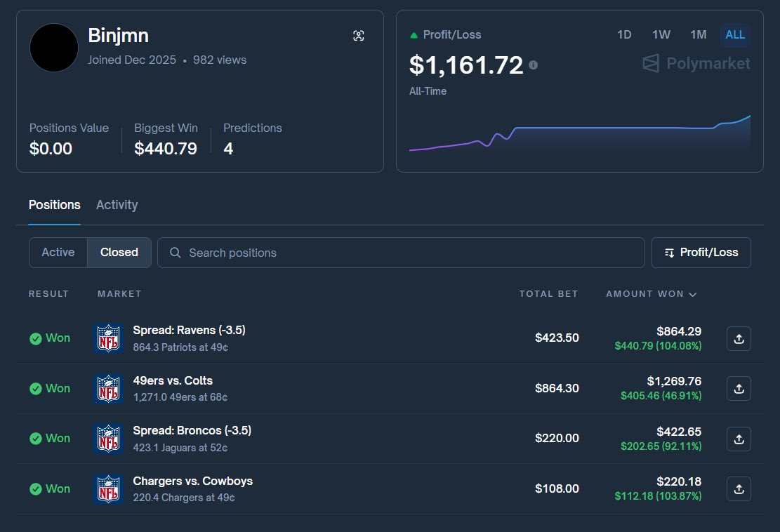Click the Total Bet column header
780x532 pixels.
(549, 294)
